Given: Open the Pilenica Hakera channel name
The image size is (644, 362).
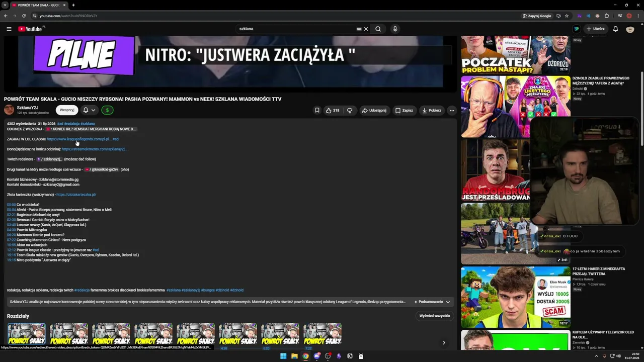Looking at the screenshot, I should (x=583, y=280).
